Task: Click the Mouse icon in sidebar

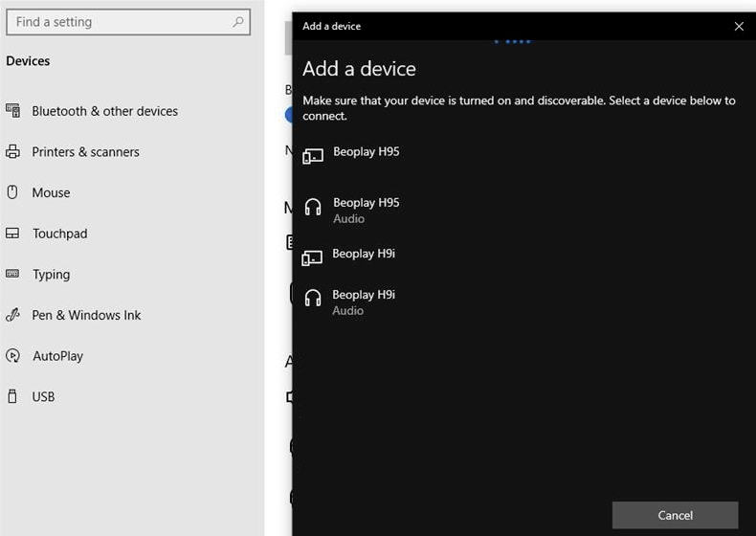Action: [x=13, y=192]
